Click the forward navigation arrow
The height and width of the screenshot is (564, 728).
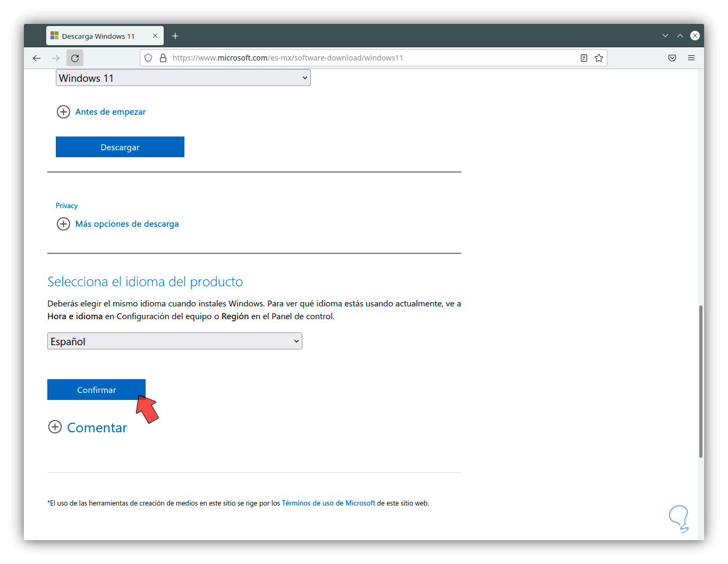pos(56,58)
